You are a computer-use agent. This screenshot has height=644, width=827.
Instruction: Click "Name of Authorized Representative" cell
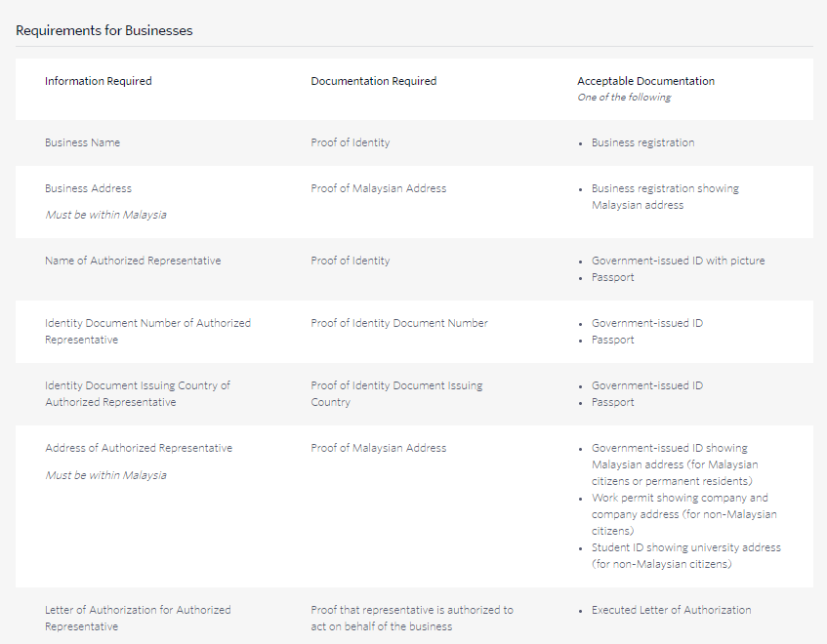coord(133,261)
